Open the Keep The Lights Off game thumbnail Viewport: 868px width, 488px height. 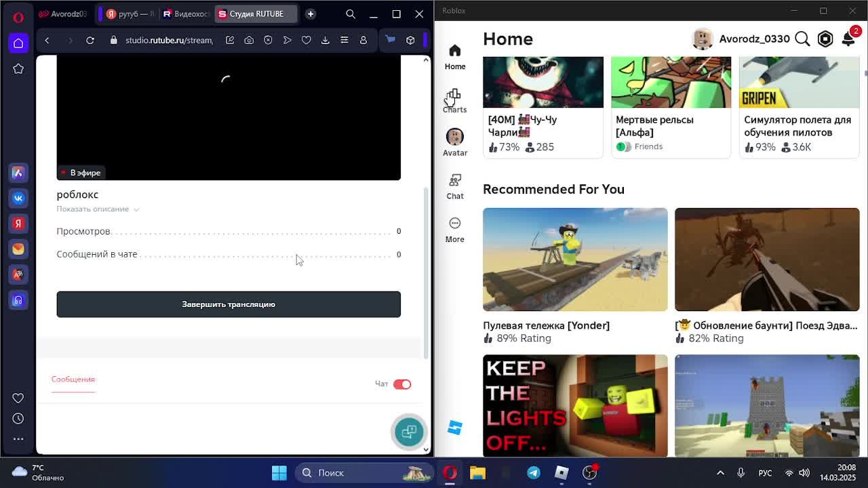click(x=575, y=405)
